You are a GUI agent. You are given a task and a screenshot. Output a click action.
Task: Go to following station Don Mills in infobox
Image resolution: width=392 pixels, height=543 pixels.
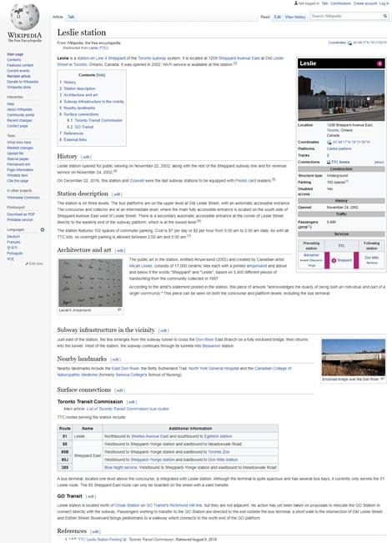(372, 258)
